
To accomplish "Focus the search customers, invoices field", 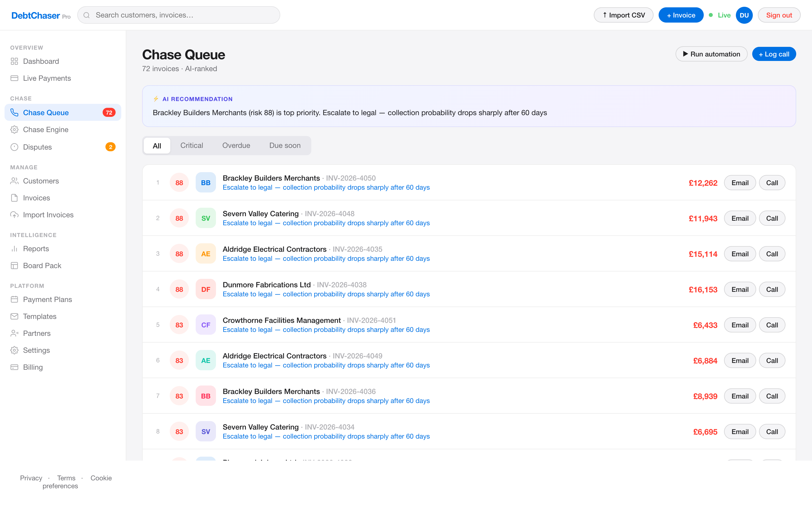I will (179, 15).
